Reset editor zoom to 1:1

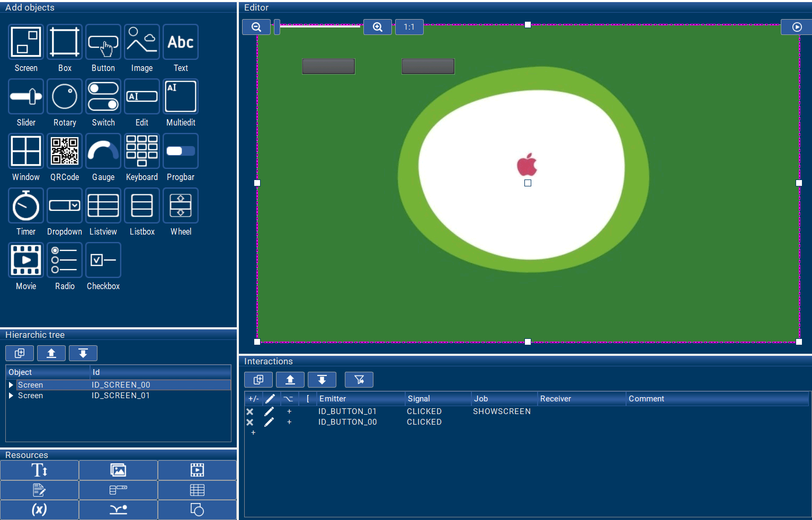point(409,27)
